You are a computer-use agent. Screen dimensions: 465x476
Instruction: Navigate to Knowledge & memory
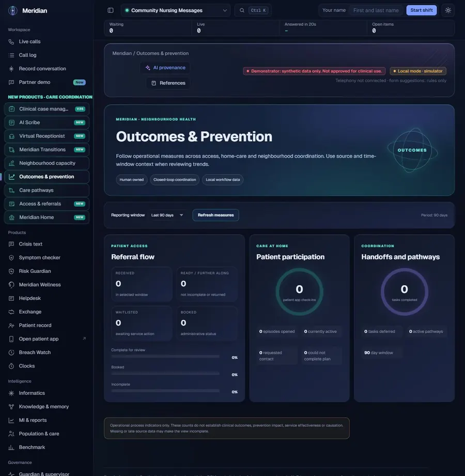click(47, 407)
